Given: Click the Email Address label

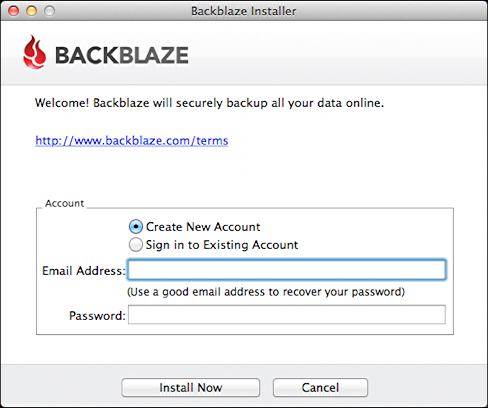Looking at the screenshot, I should tap(84, 271).
